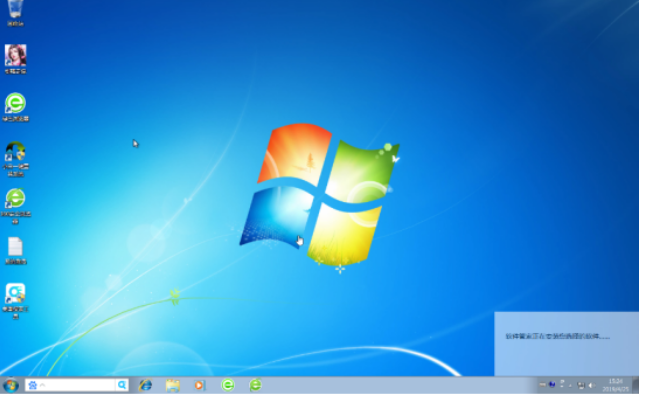Viewport: 646px width, 397px height.
Task: Launch Windows Media Player from taskbar
Action: click(x=200, y=385)
